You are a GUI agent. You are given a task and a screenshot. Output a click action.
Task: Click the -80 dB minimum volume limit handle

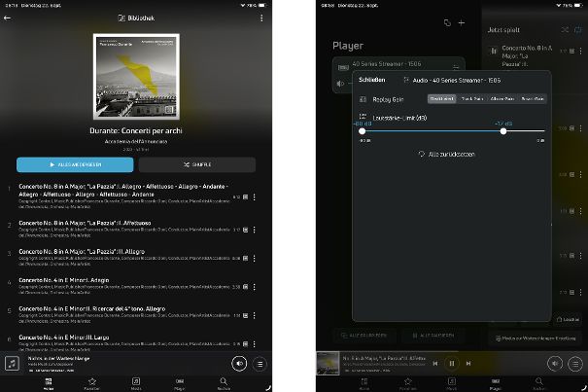click(x=362, y=131)
